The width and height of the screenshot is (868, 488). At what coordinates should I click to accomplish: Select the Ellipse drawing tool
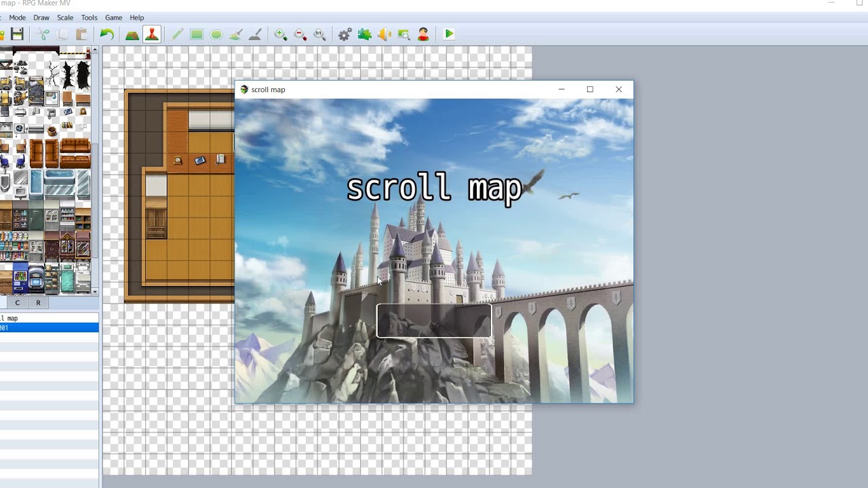[216, 34]
